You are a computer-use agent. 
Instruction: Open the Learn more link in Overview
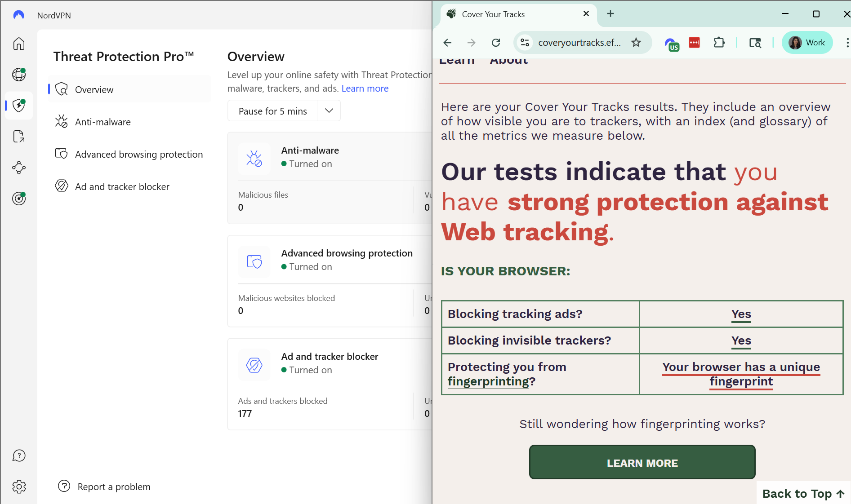pyautogui.click(x=365, y=88)
